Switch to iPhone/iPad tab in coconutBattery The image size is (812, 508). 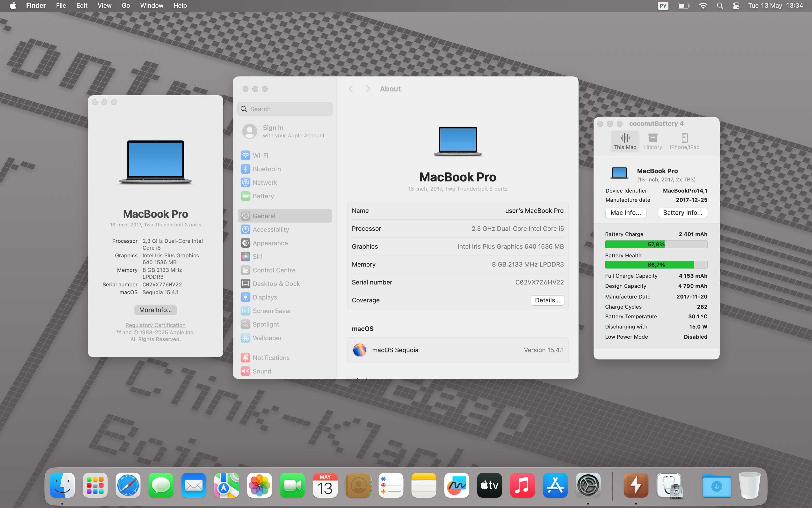pyautogui.click(x=684, y=142)
